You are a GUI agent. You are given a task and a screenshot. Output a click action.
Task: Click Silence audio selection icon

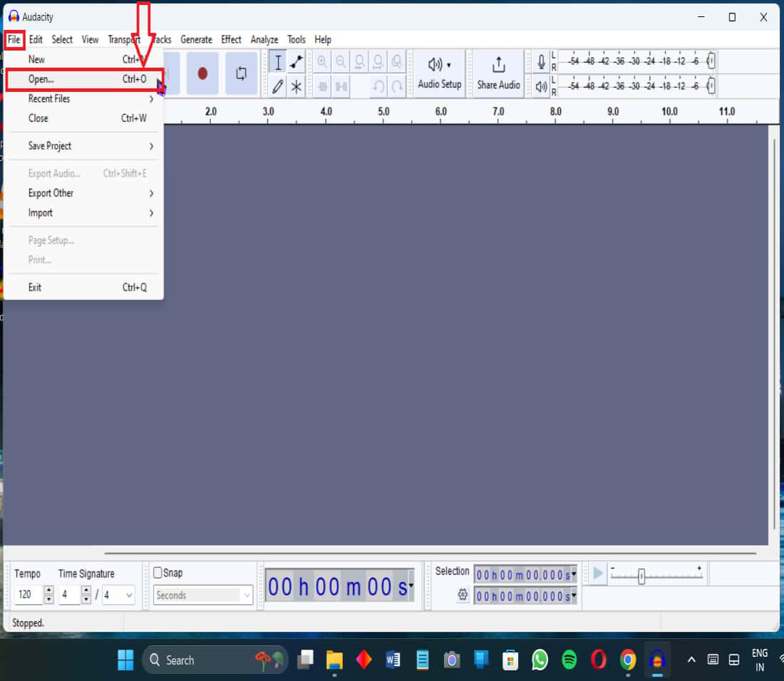click(341, 86)
